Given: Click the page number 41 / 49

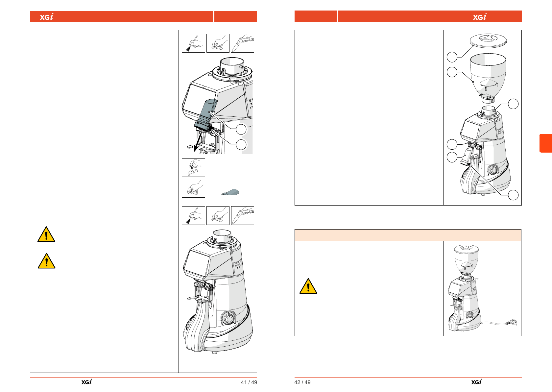Looking at the screenshot, I should point(249,382).
